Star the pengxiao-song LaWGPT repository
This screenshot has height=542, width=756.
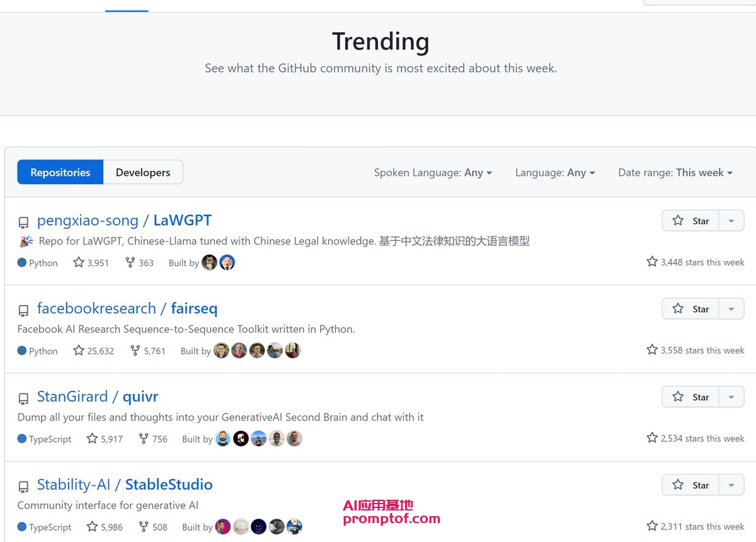click(690, 221)
